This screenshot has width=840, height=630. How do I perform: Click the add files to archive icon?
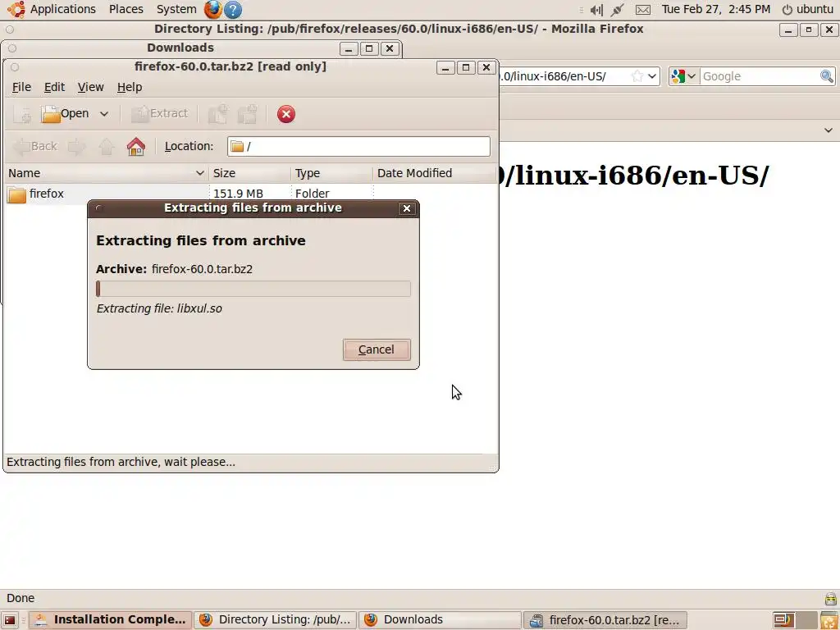coord(218,114)
